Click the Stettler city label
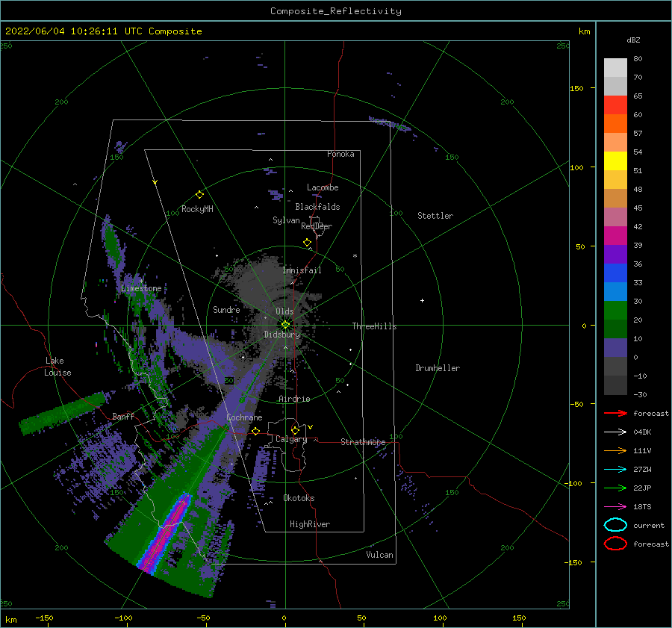Screen dimensions: 672x628 click(435, 216)
